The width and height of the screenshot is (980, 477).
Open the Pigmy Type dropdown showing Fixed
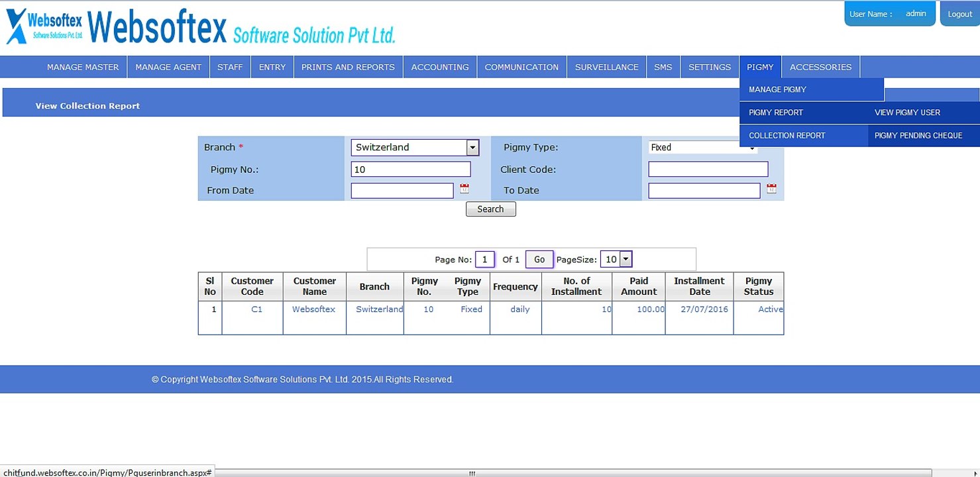click(703, 147)
